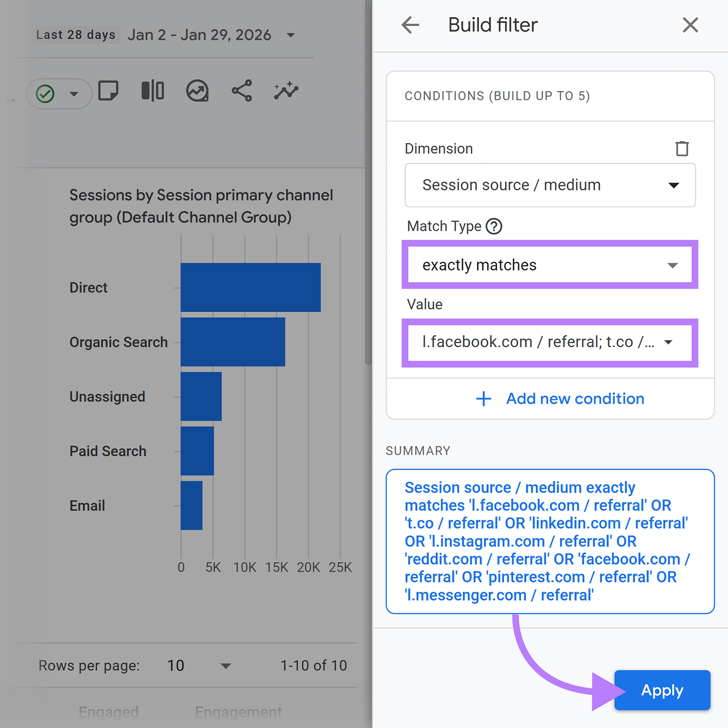Open Insights via the sparkle chart icon
Screen dimensions: 728x728
click(x=286, y=91)
